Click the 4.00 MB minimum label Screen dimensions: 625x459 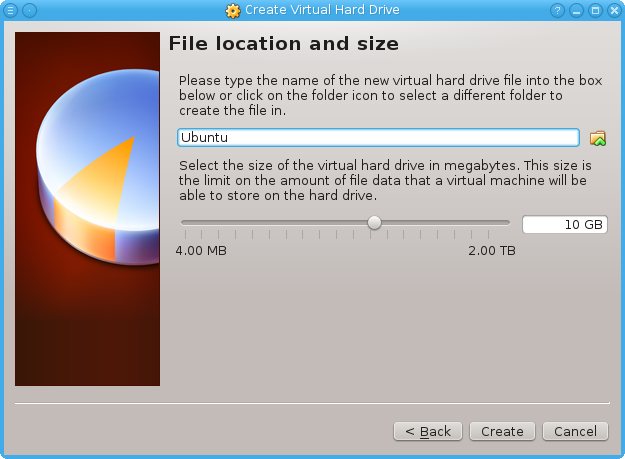pyautogui.click(x=201, y=251)
